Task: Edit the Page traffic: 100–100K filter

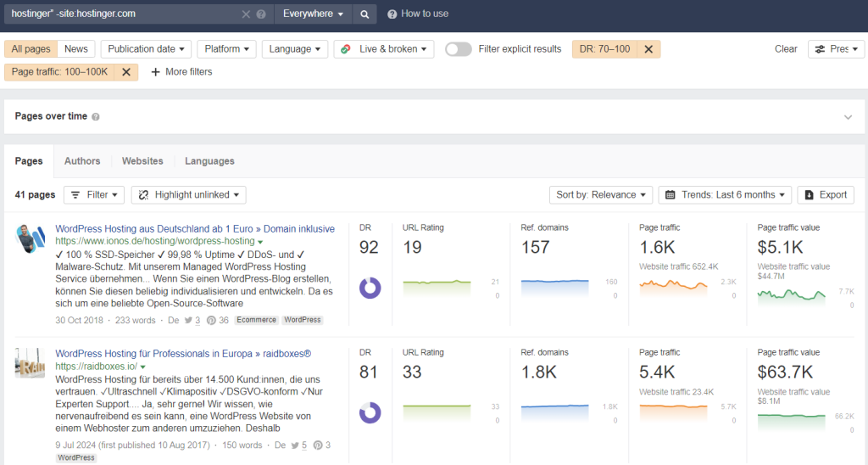Action: click(59, 71)
